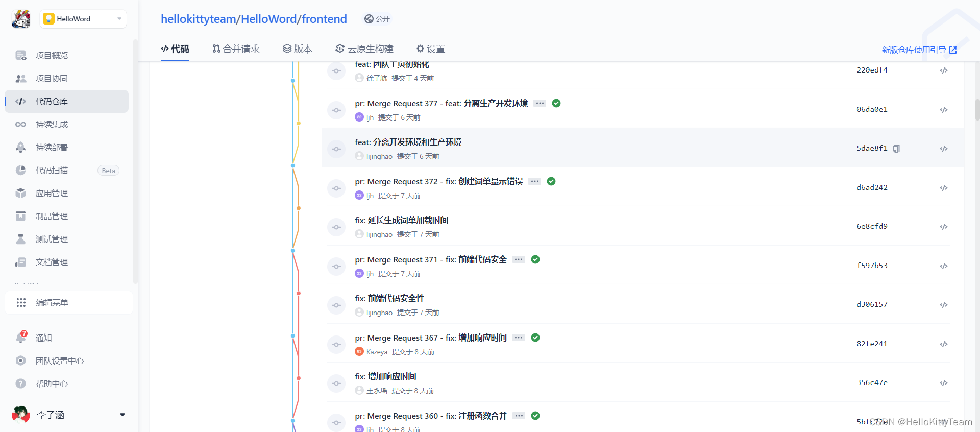Show build status check for Merge Request 377
Image resolution: width=980 pixels, height=432 pixels.
click(x=556, y=103)
